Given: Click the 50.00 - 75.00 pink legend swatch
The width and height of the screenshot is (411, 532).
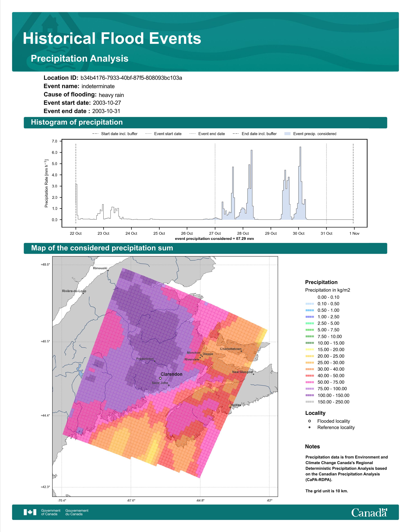Looking at the screenshot, I should (309, 382).
